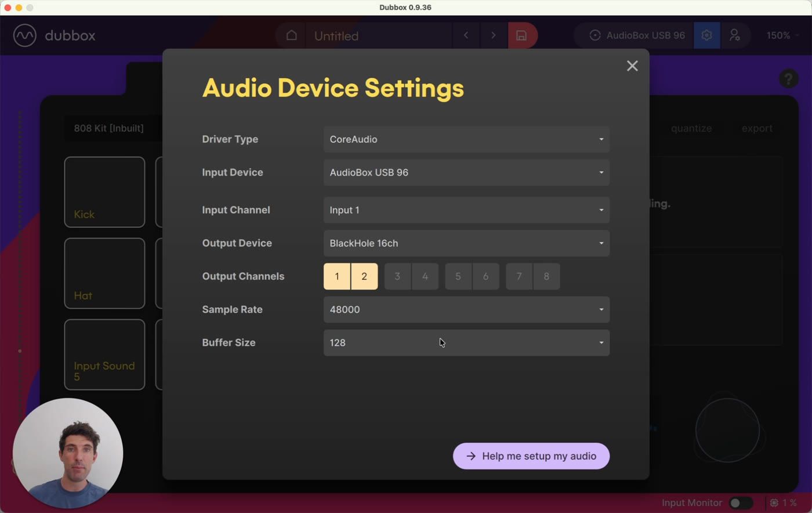Switch to the quantize tab

point(691,128)
